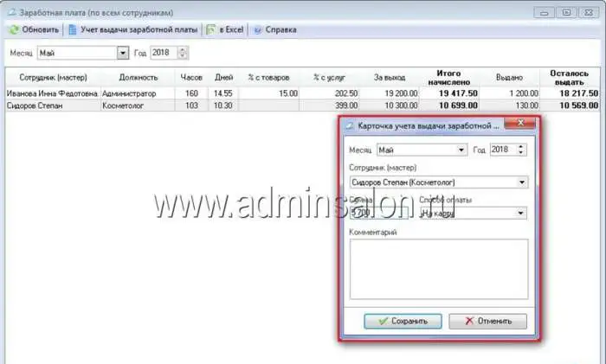606x364 pixels.
Task: Click the Дней column header
Action: tap(223, 78)
